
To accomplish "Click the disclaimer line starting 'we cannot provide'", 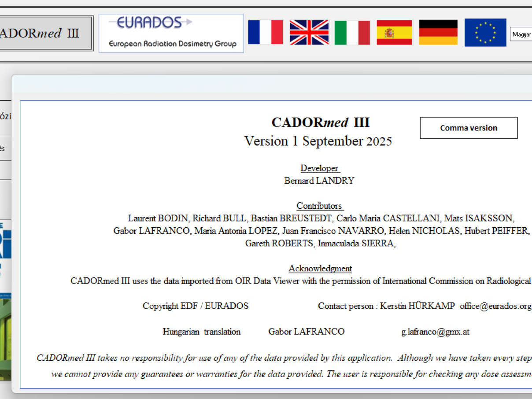I will tap(292, 374).
